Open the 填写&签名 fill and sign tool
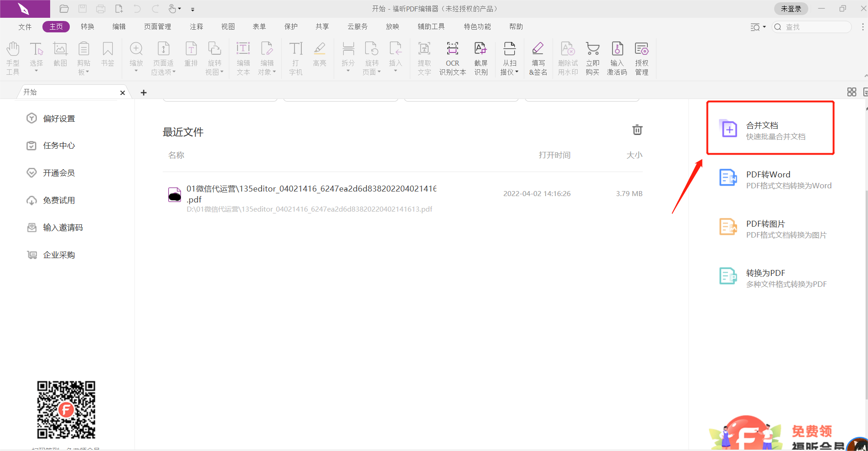Viewport: 868px width, 451px height. tap(538, 57)
